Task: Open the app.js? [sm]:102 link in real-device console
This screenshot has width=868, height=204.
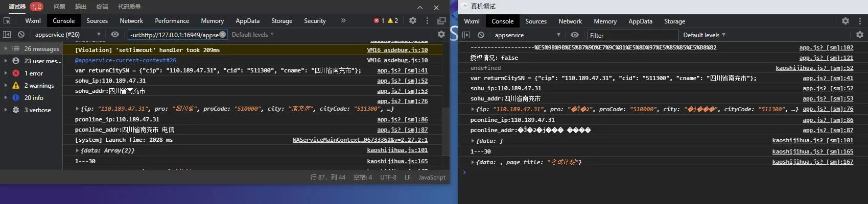Action: point(826,47)
